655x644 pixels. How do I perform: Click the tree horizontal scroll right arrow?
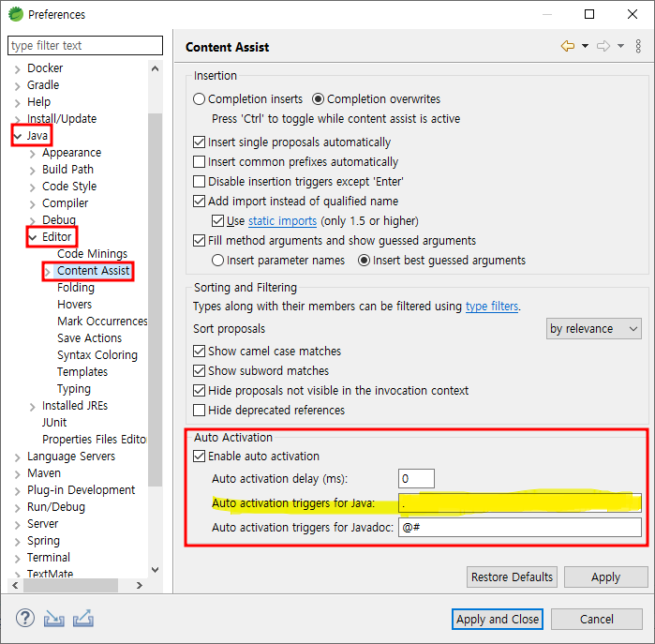[x=140, y=585]
